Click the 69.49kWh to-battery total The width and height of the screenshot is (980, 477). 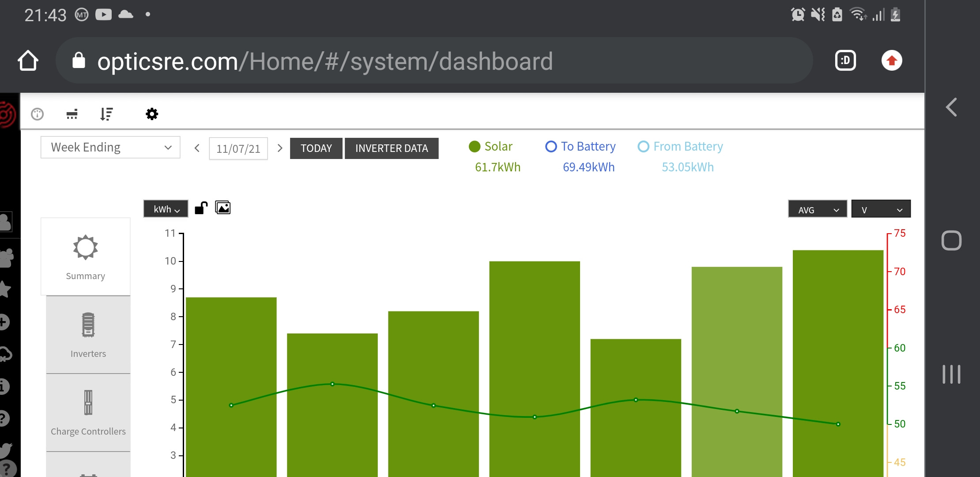click(588, 167)
